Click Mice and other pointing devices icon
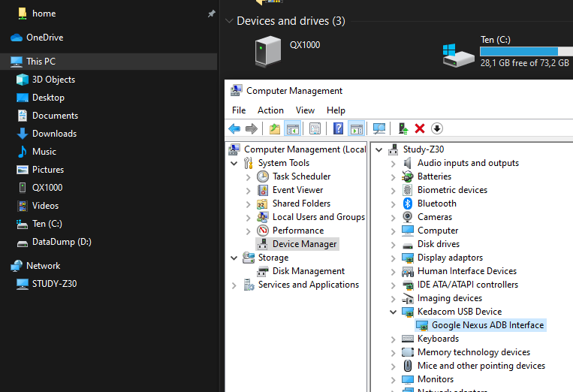Image resolution: width=573 pixels, height=392 pixels. click(408, 366)
